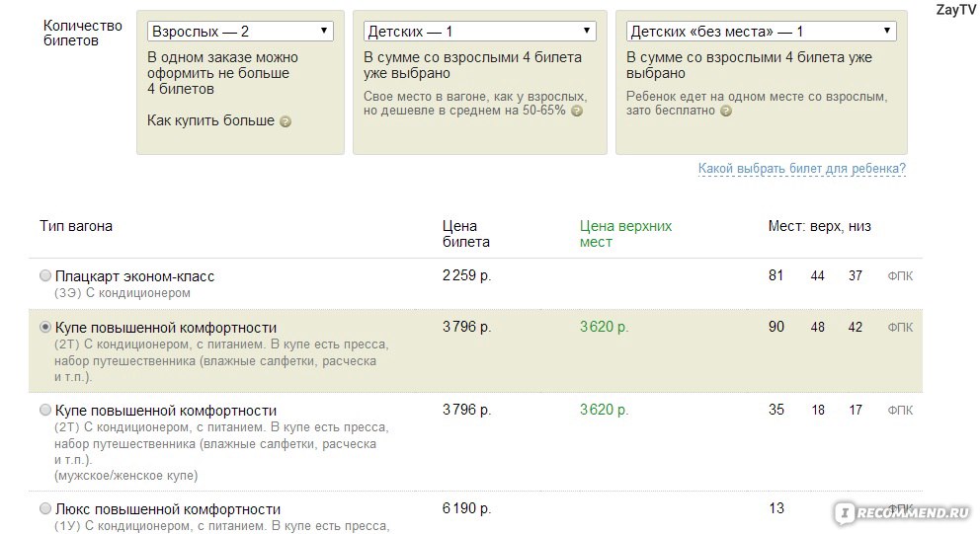The height and width of the screenshot is (534, 980).
Task: Click ФПК label in мужское/женское купе row
Action: point(900,410)
